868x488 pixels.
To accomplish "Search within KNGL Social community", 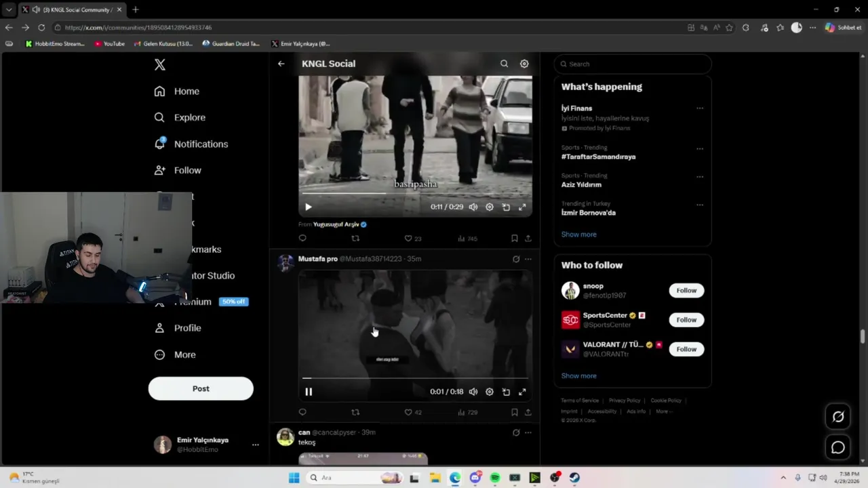I will point(504,64).
